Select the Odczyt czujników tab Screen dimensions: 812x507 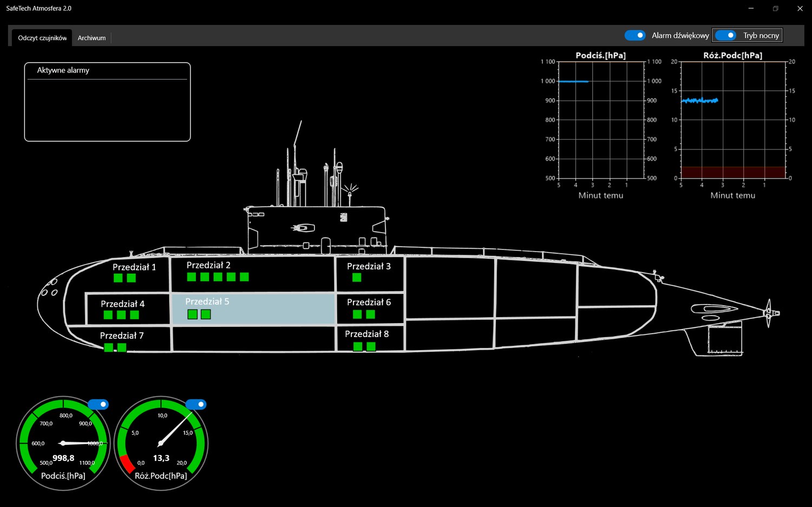click(42, 38)
